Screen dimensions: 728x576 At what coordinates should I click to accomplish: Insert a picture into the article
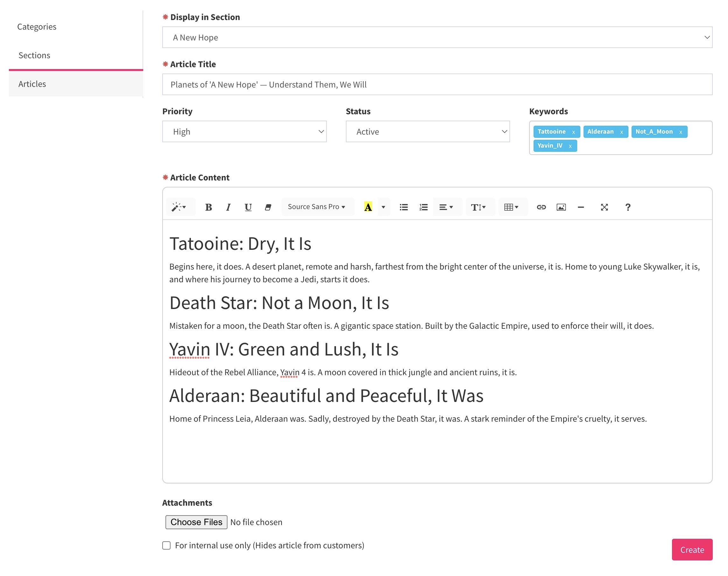(x=561, y=207)
